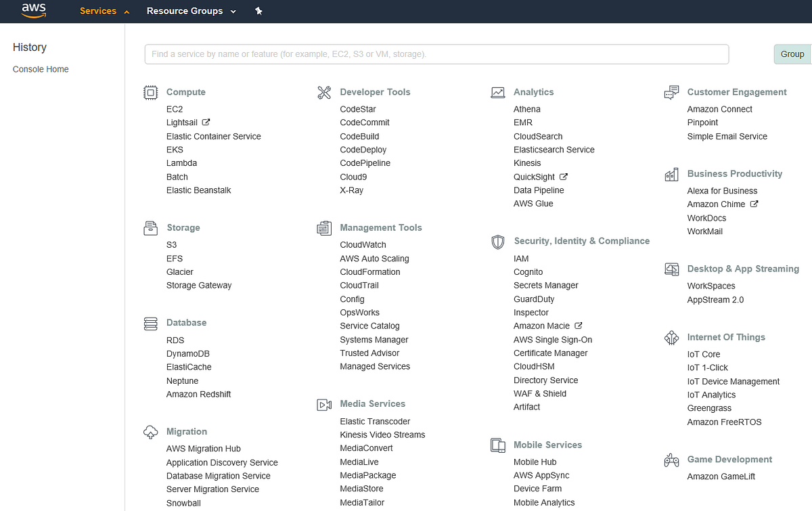Open the EC2 service
Image resolution: width=812 pixels, height=511 pixels.
click(174, 109)
